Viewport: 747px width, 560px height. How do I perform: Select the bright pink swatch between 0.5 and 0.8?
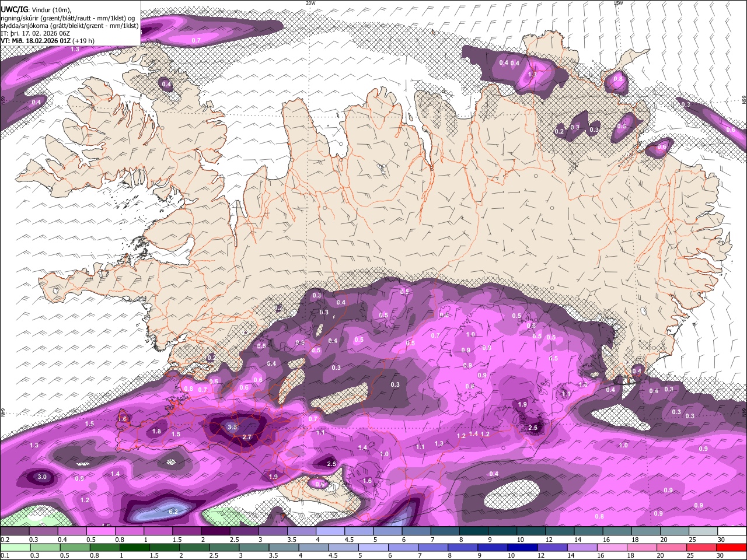[100, 531]
